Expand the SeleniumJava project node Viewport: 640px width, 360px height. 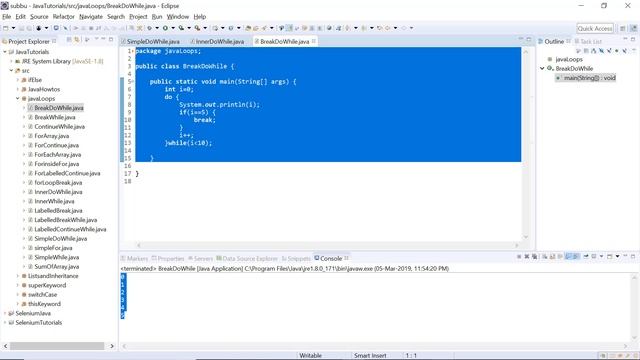tap(5, 313)
